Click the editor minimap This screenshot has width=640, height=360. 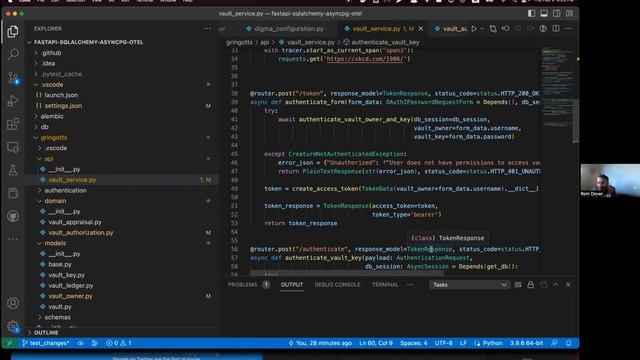click(558, 87)
